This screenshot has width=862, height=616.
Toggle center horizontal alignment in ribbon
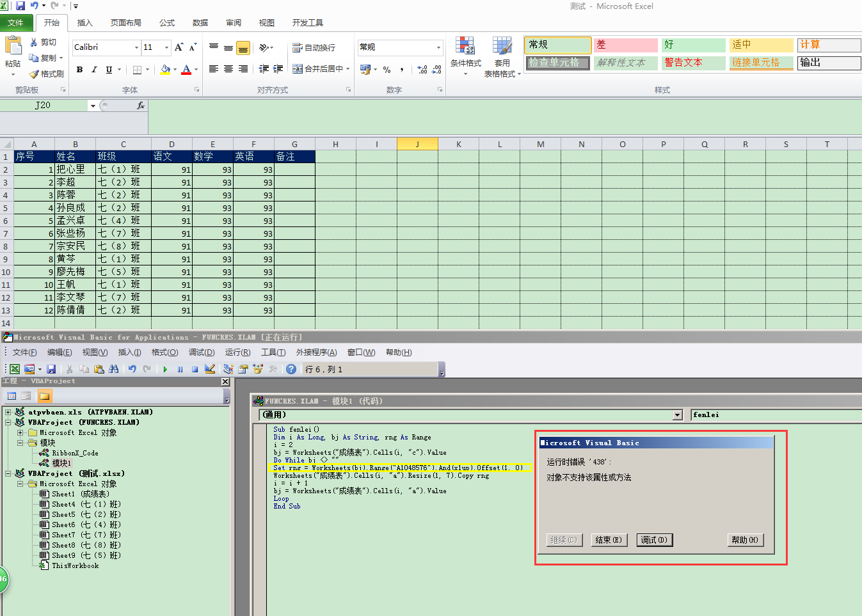[228, 68]
